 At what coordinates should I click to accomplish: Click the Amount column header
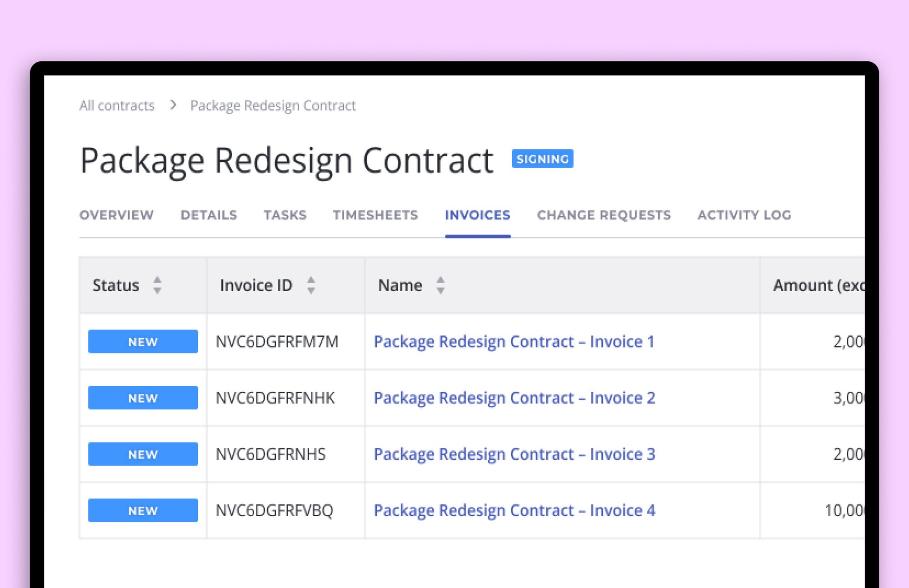[x=817, y=285]
